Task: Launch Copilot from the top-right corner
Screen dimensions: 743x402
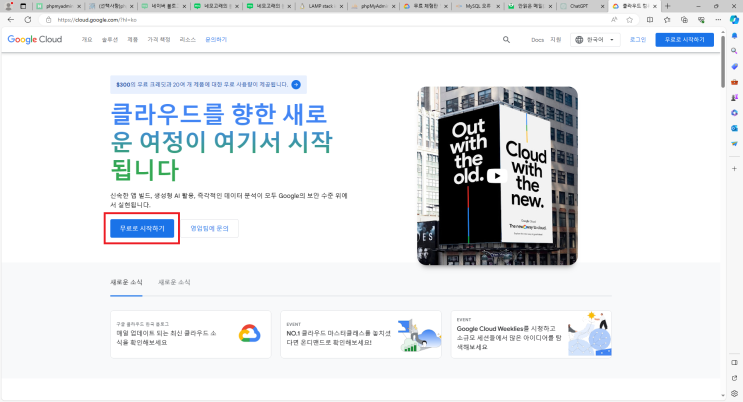Action: click(734, 20)
